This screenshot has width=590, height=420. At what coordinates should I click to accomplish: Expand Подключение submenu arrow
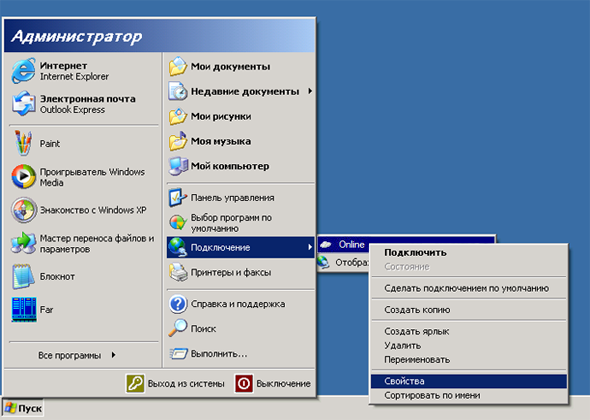pyautogui.click(x=310, y=247)
